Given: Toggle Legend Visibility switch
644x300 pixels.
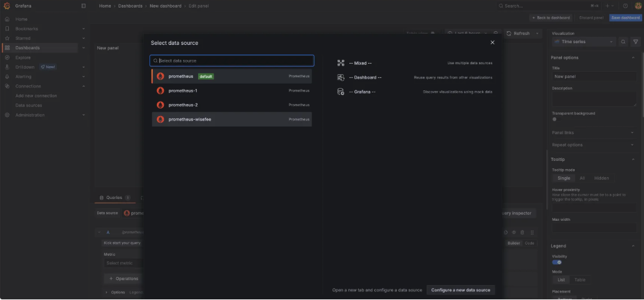Looking at the screenshot, I should pyautogui.click(x=557, y=262).
